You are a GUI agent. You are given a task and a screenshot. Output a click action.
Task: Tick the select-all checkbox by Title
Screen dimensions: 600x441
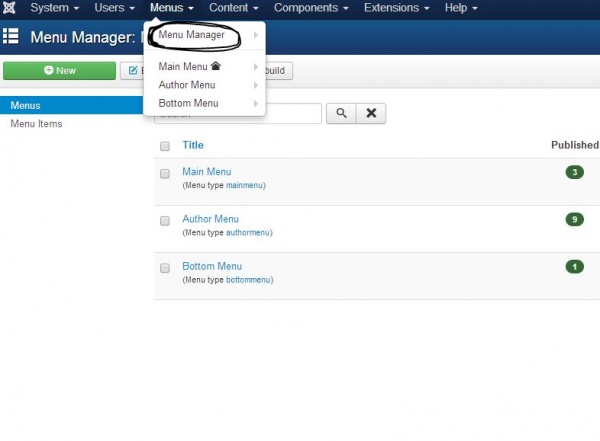[165, 146]
